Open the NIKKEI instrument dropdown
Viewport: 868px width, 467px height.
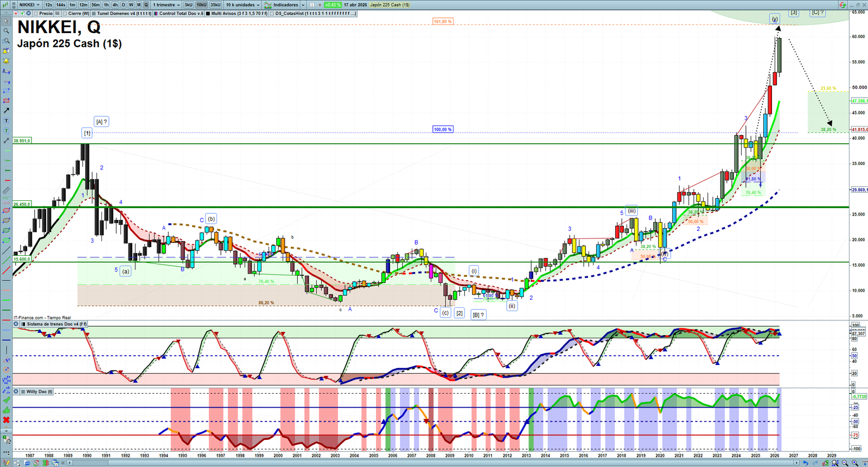[x=29, y=5]
